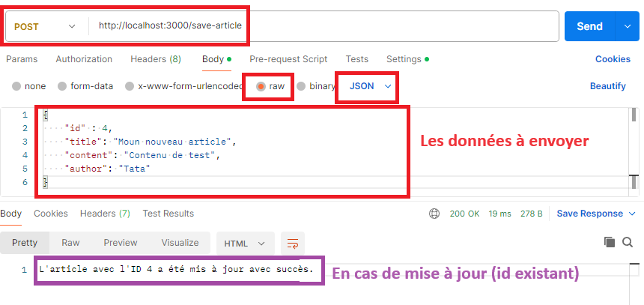The height and width of the screenshot is (305, 644).
Task: Select the form-data radio option
Action: [62, 86]
